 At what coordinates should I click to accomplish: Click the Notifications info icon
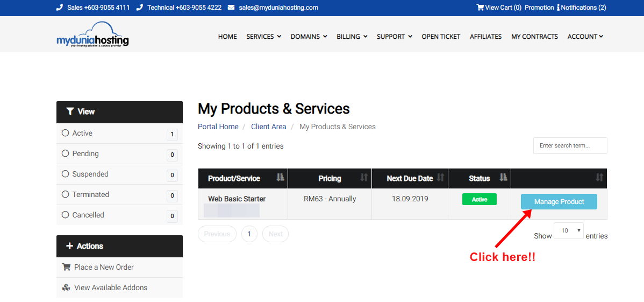coord(558,8)
